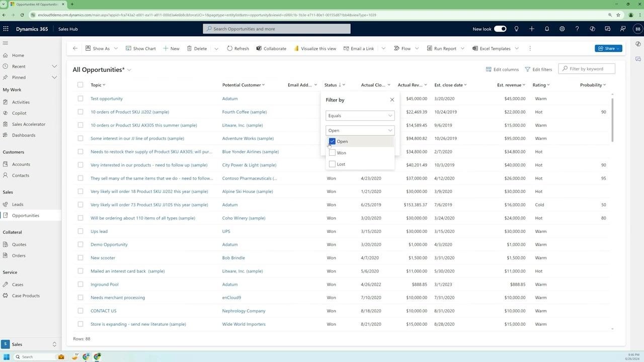This screenshot has height=362, width=644.
Task: Click the Edit filters button
Action: coord(538,69)
